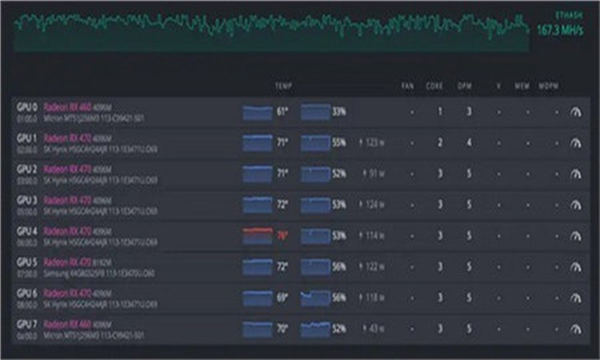Click GPU 1's core value 2
Image resolution: width=600 pixels, height=360 pixels.
point(440,143)
